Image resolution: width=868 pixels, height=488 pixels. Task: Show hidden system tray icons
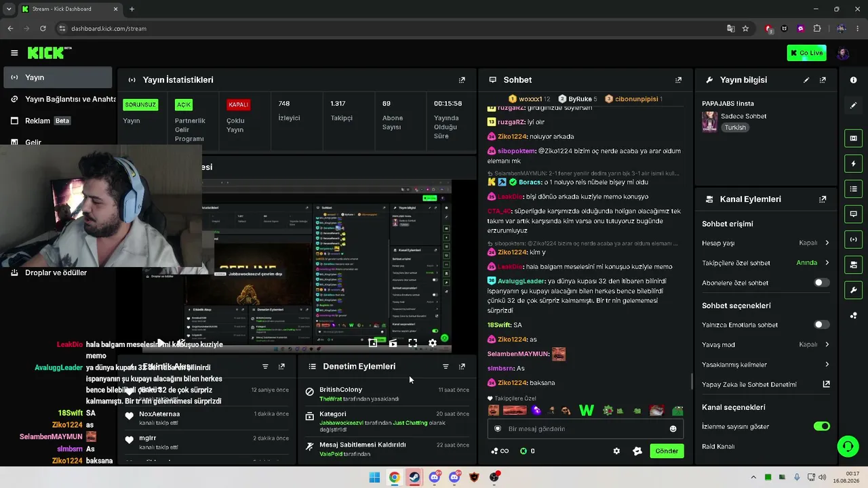(753, 477)
